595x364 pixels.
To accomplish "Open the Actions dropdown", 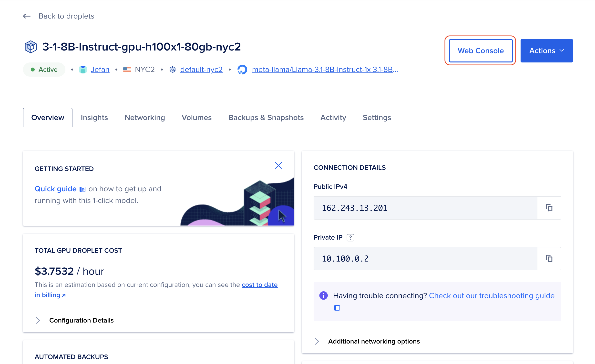I will pyautogui.click(x=547, y=51).
